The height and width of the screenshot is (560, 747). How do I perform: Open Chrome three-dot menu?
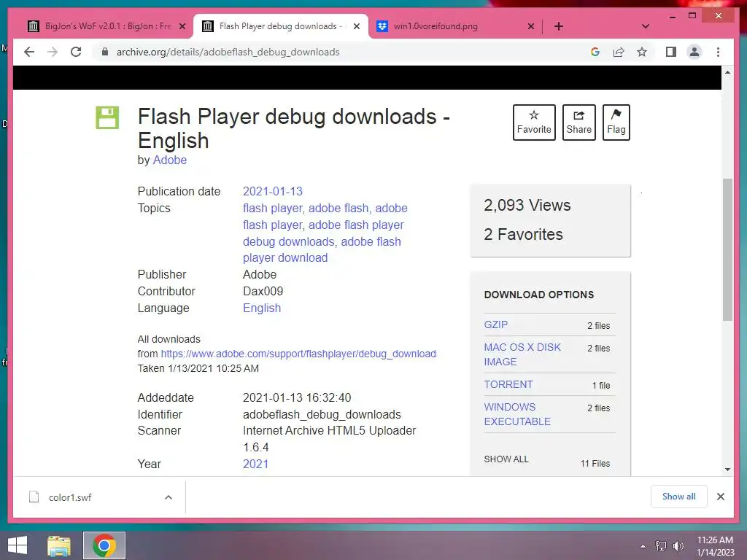[x=718, y=52]
